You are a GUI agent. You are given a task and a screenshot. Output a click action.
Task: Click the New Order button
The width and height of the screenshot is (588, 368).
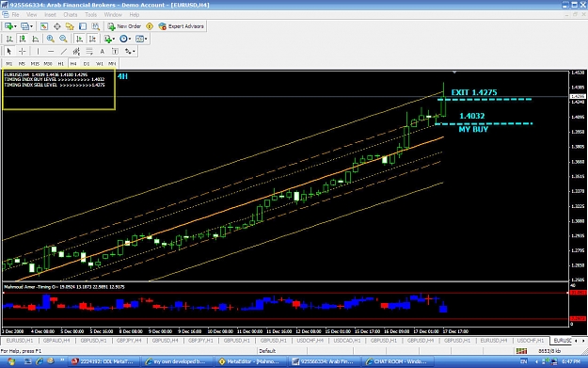tap(124, 26)
